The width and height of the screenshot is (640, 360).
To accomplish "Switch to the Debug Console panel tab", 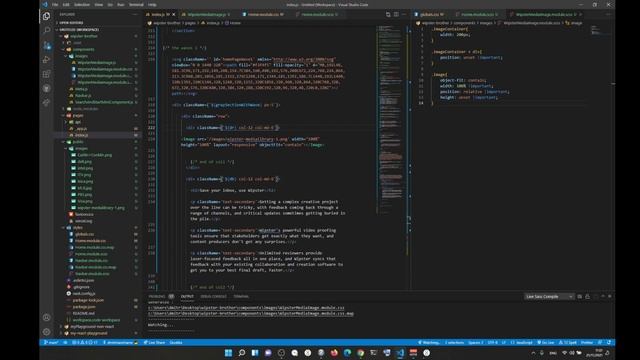I will point(213,296).
